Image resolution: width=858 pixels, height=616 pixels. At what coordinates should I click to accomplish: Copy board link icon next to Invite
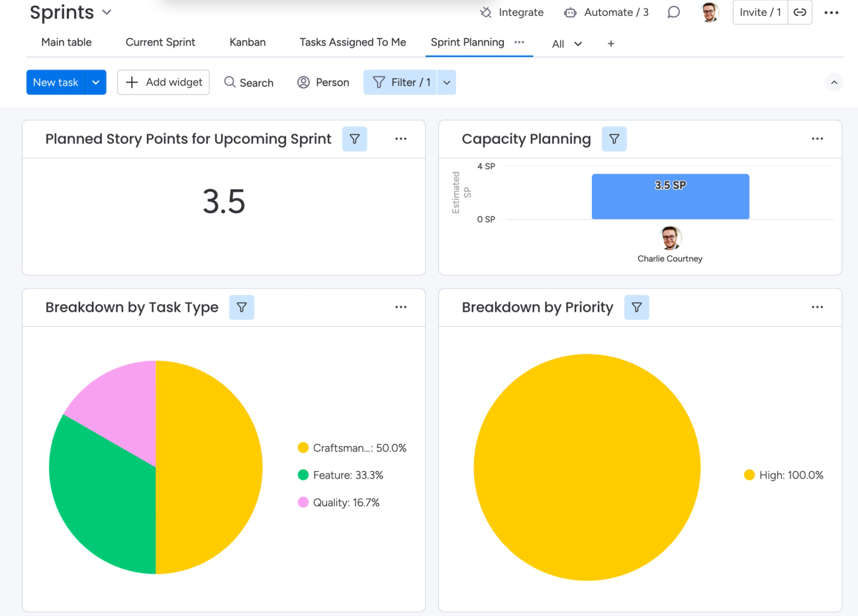pyautogui.click(x=800, y=13)
